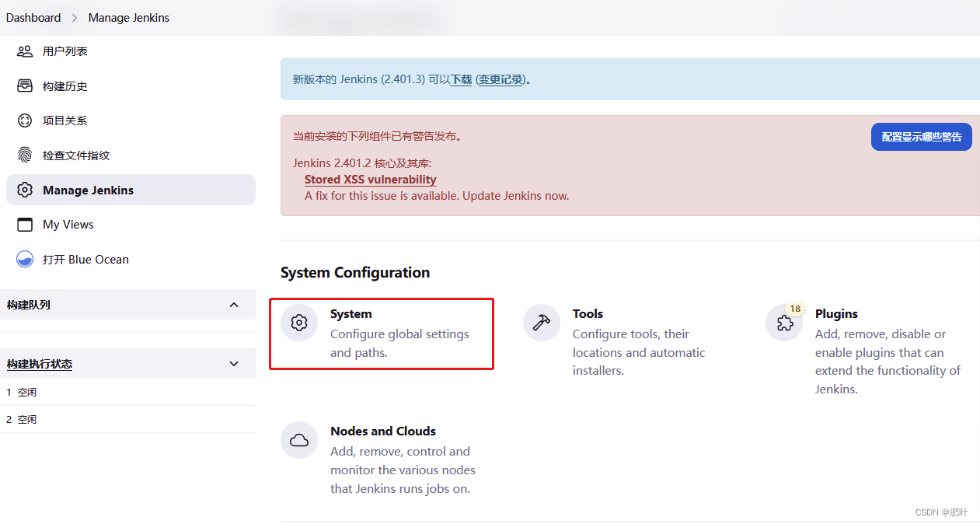Click Manage Jenkins in the breadcrumb
Screen dimensions: 980x524
[128, 17]
